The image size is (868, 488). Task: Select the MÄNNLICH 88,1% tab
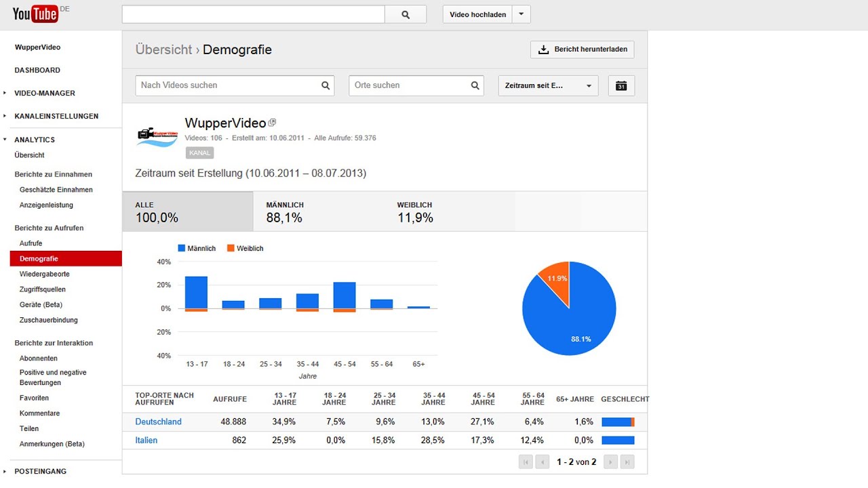coord(319,211)
